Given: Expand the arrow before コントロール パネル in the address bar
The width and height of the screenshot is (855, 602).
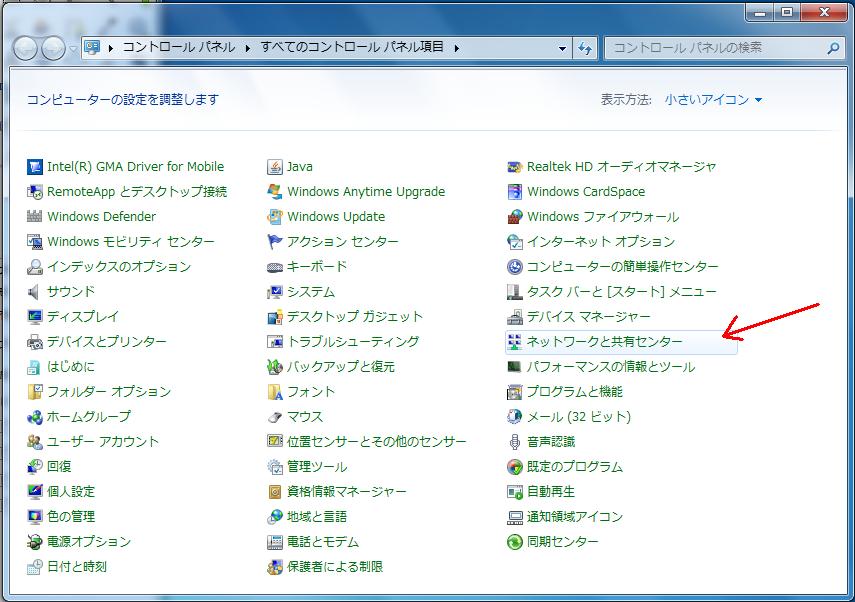Looking at the screenshot, I should point(111,49).
